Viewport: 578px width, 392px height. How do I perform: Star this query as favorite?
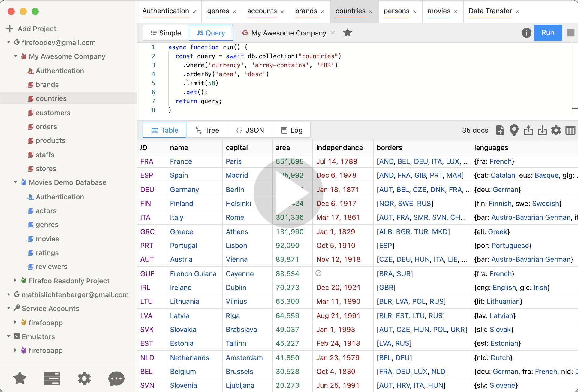pos(348,33)
